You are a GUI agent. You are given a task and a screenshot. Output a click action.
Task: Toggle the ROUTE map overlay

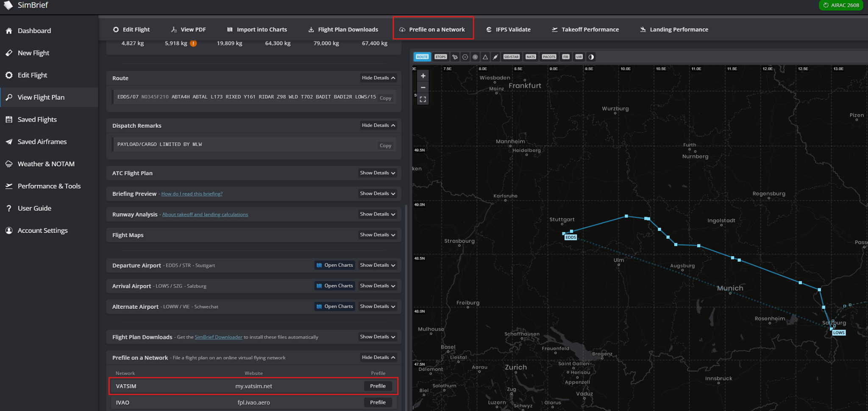tap(422, 57)
